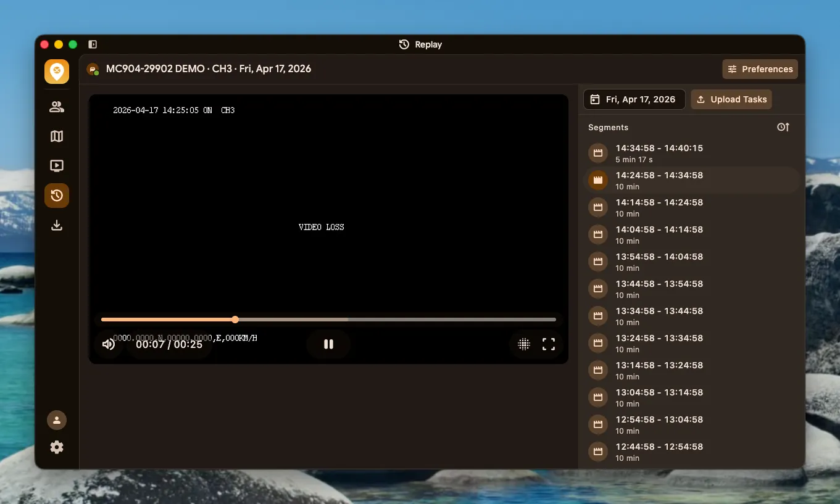Select segment text 14:34:58 - 14:40:15
This screenshot has width=840, height=504.
659,148
